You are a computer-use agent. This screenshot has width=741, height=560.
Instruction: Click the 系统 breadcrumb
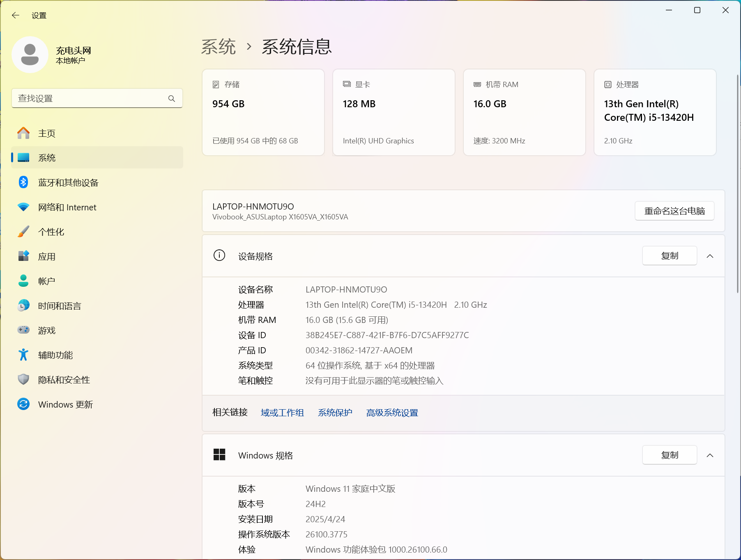tap(219, 46)
